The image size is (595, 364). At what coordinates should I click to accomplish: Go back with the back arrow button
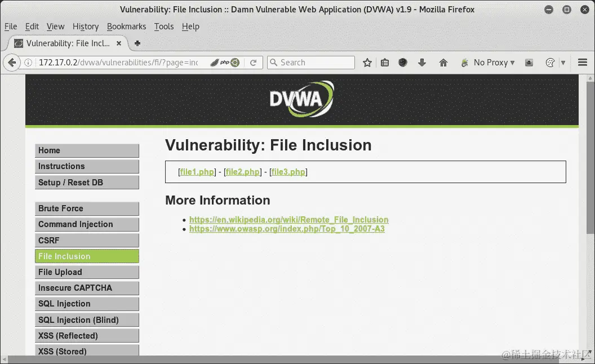12,63
